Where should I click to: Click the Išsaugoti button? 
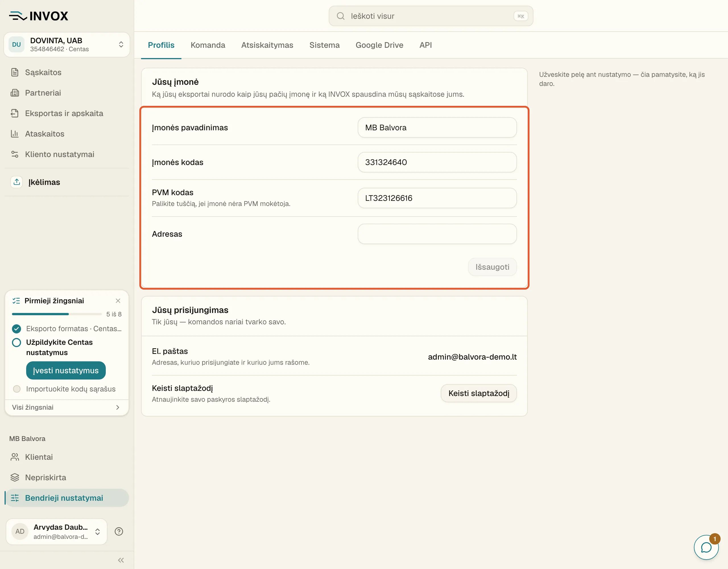click(x=492, y=267)
